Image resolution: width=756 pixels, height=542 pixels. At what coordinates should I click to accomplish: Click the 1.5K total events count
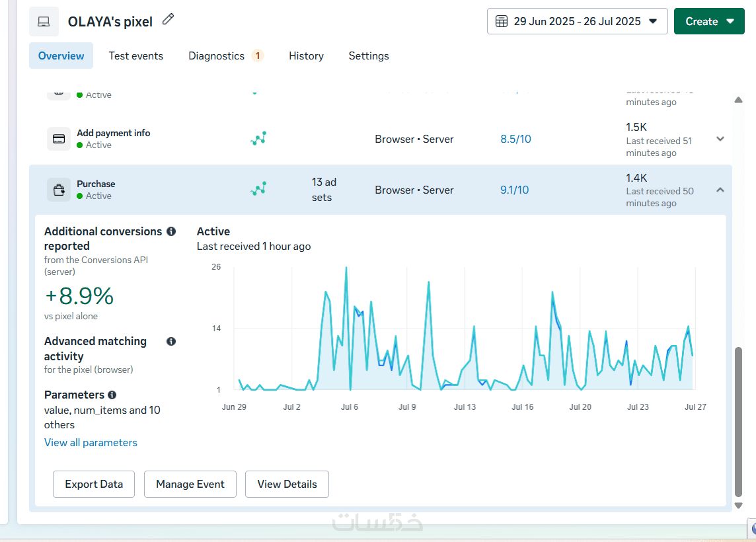click(x=636, y=128)
